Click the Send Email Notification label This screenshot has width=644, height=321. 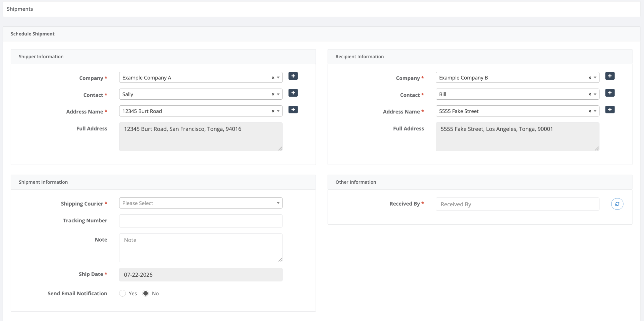point(77,293)
